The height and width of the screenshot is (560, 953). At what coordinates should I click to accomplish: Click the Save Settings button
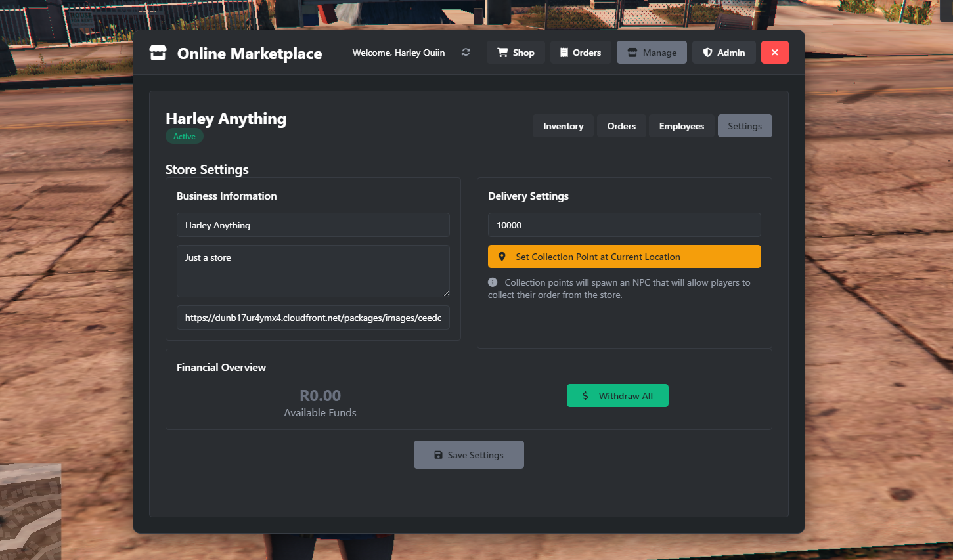[x=468, y=455]
